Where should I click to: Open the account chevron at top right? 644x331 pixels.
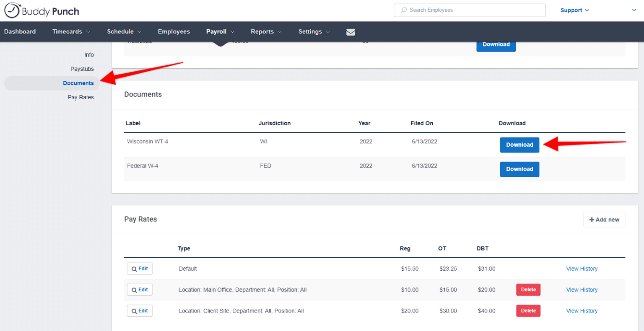(x=634, y=10)
